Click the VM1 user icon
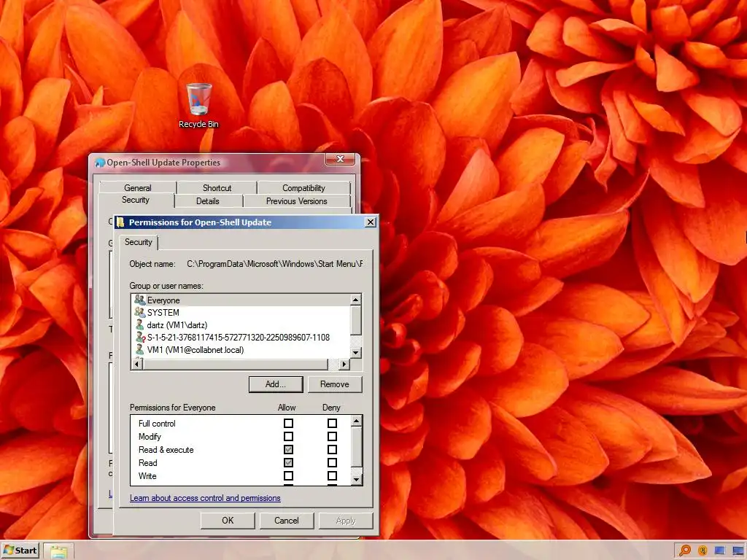 point(139,349)
